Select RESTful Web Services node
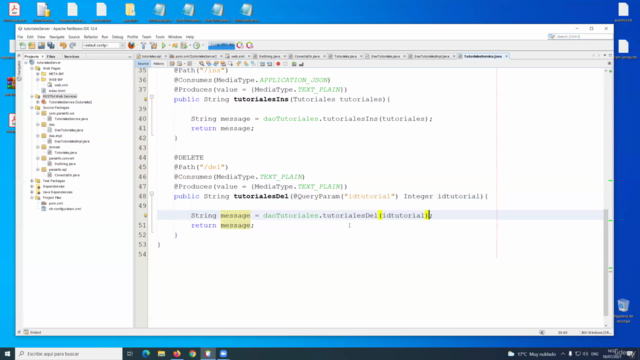The height and width of the screenshot is (360, 640). click(x=60, y=96)
